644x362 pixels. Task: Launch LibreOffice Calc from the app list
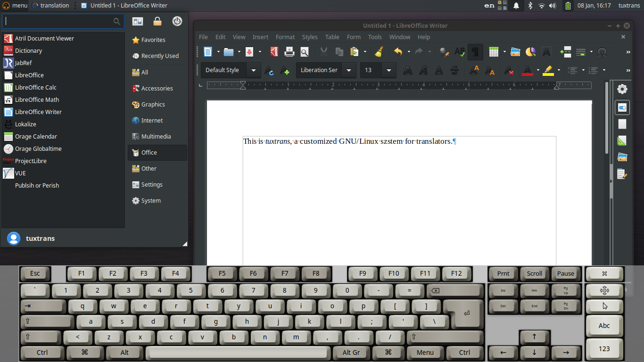click(x=63, y=87)
